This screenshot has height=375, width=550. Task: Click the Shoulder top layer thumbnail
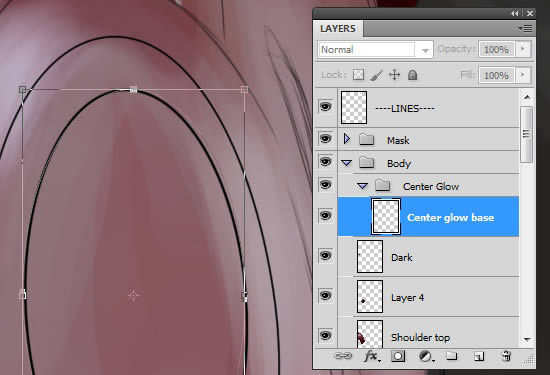pos(370,334)
